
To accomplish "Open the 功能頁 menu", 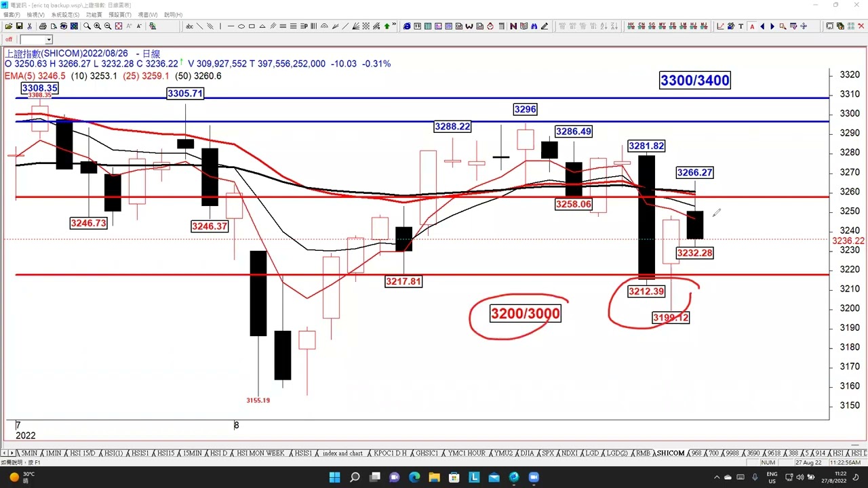I will (x=94, y=14).
